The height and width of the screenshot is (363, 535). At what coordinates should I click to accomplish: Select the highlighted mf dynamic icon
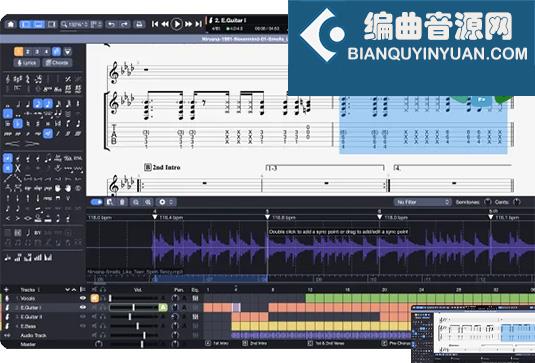click(x=48, y=133)
